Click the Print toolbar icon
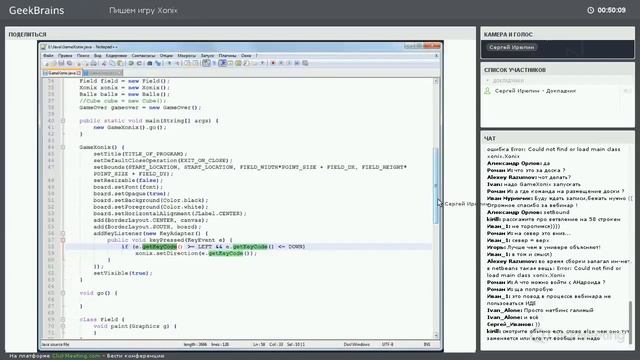The width and height of the screenshot is (640, 360). tap(93, 63)
